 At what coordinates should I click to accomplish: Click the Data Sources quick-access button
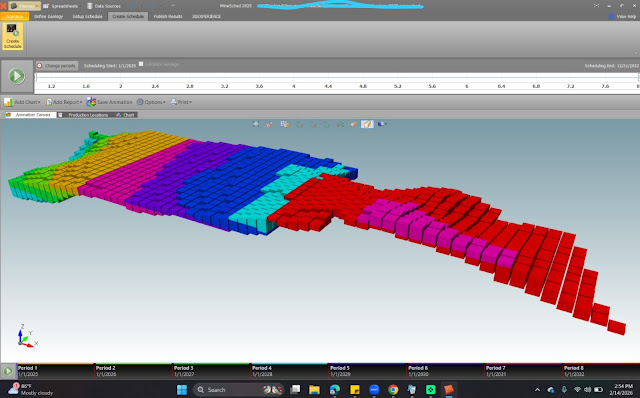pyautogui.click(x=104, y=6)
